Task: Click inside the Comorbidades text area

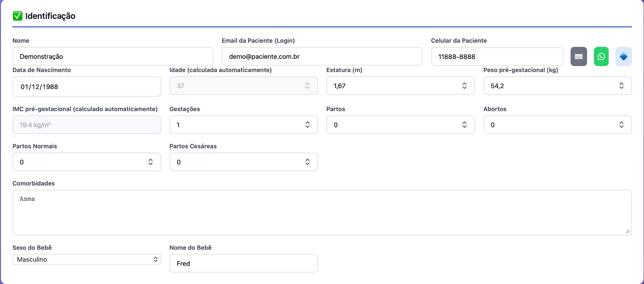Action: pyautogui.click(x=322, y=213)
